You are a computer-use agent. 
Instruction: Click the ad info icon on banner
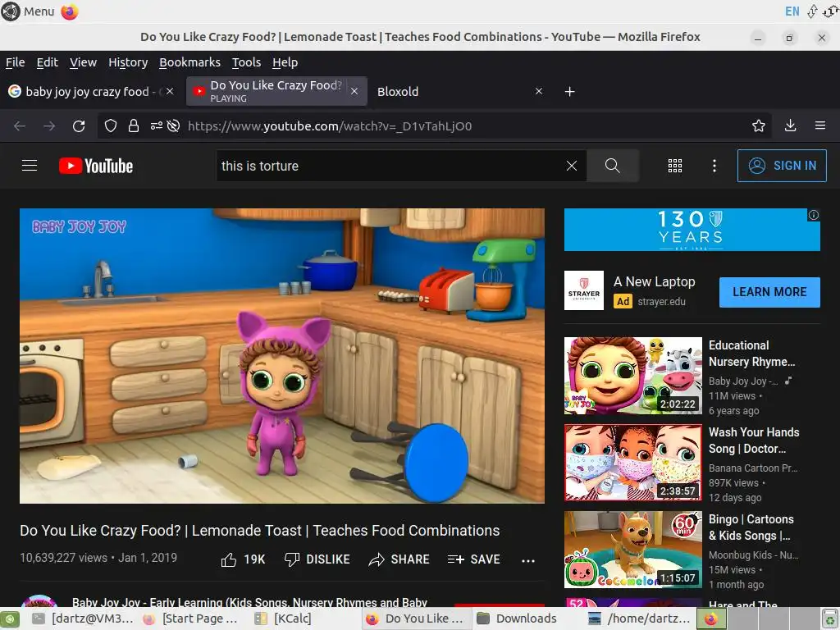[x=814, y=215]
